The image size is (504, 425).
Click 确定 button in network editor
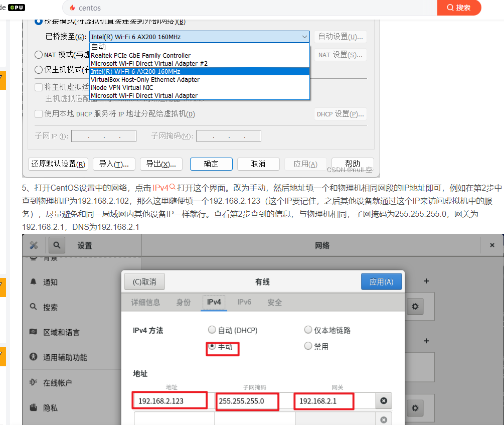pos(211,164)
